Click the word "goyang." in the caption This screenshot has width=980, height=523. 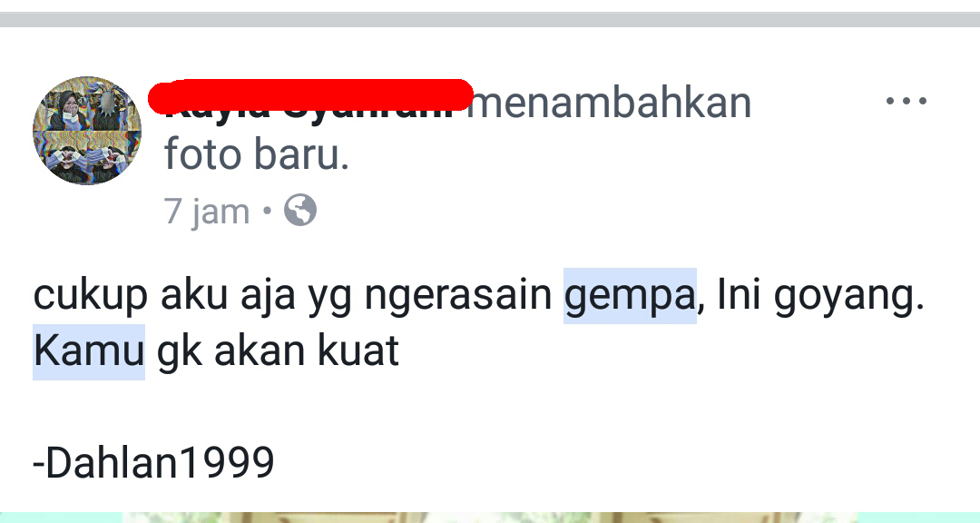pos(848,296)
